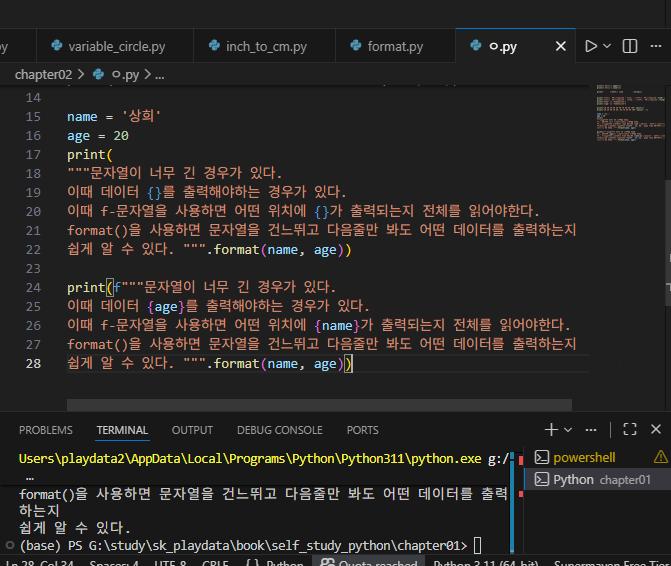Viewport: 671px width, 566px height.
Task: Click ㅇ.py in the breadcrumb path
Action: click(125, 74)
